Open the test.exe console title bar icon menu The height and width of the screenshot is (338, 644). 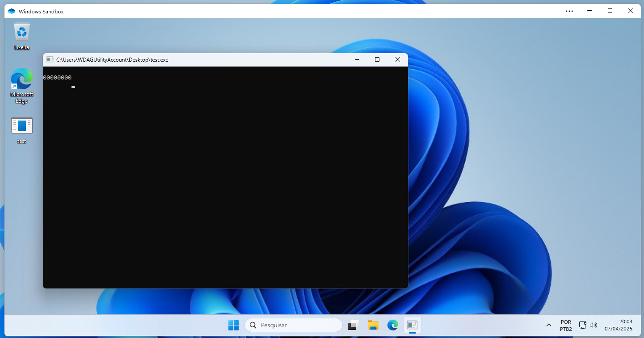point(50,60)
